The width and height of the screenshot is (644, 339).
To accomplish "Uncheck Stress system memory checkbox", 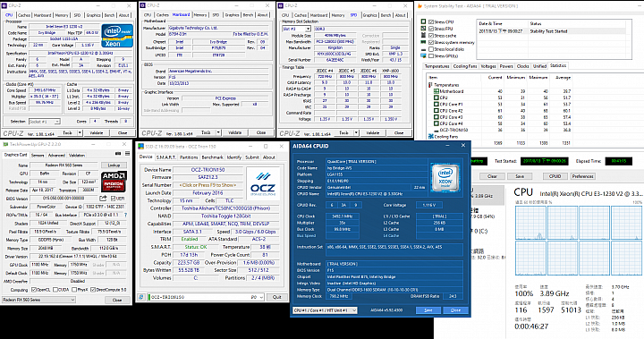I will click(x=431, y=42).
